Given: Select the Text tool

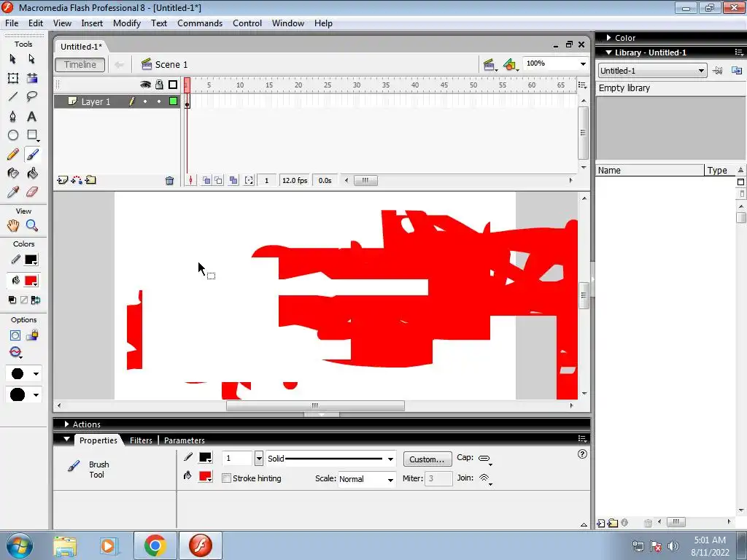Looking at the screenshot, I should (32, 116).
